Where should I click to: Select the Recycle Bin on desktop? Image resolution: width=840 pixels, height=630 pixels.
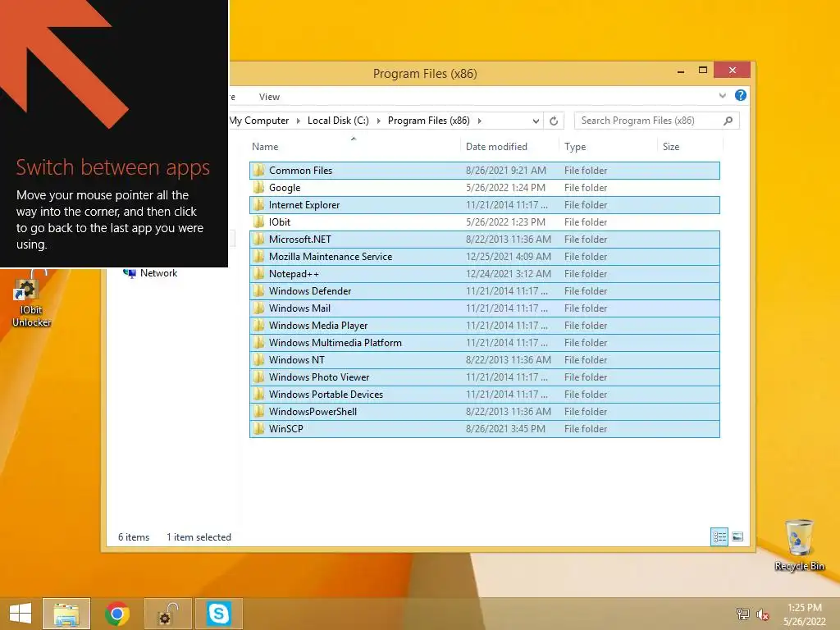799,546
